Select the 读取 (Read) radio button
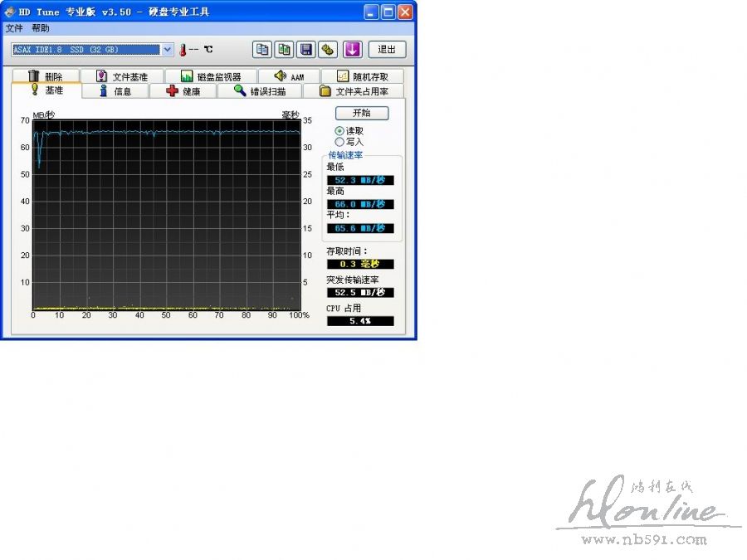 click(339, 131)
